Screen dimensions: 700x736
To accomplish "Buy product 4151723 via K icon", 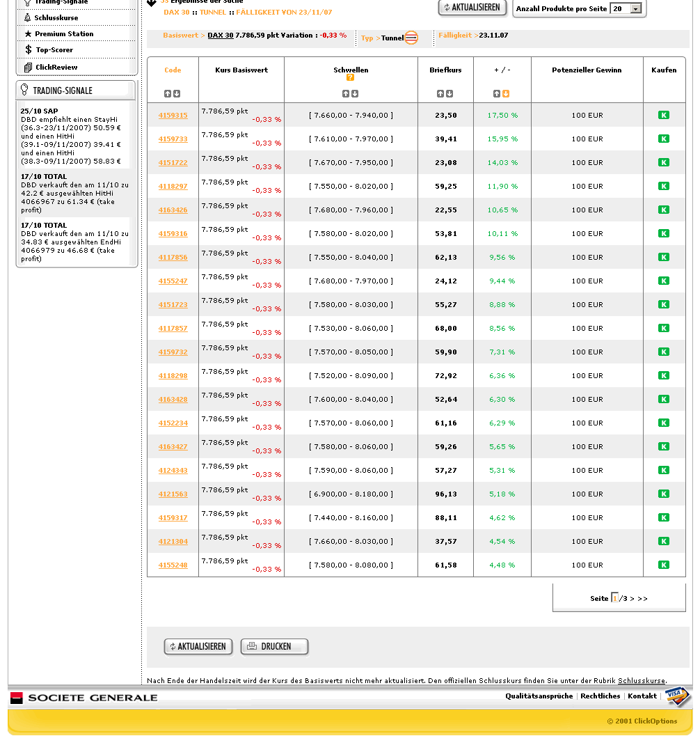I will pyautogui.click(x=663, y=304).
